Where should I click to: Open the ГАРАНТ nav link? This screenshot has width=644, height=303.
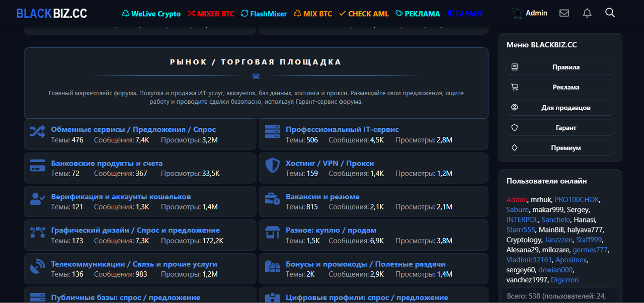pyautogui.click(x=465, y=14)
